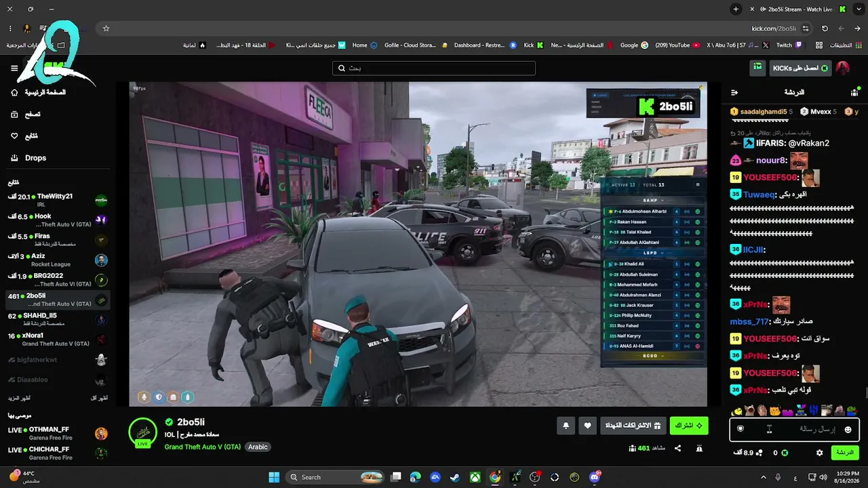Click the shield icon in chat input
Viewport: 868px width, 488px height.
point(741,428)
